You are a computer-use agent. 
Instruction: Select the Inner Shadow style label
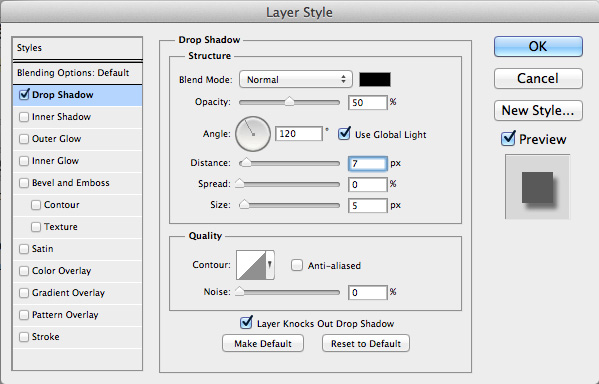62,117
